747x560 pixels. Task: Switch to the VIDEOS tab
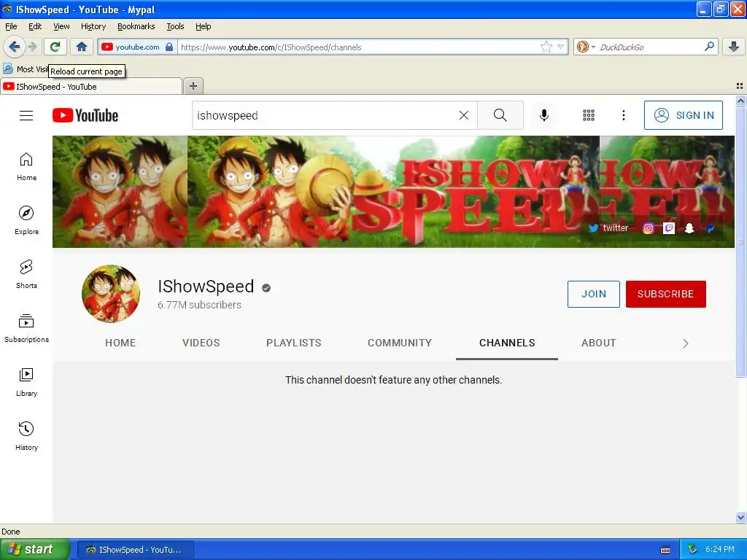[x=201, y=343]
